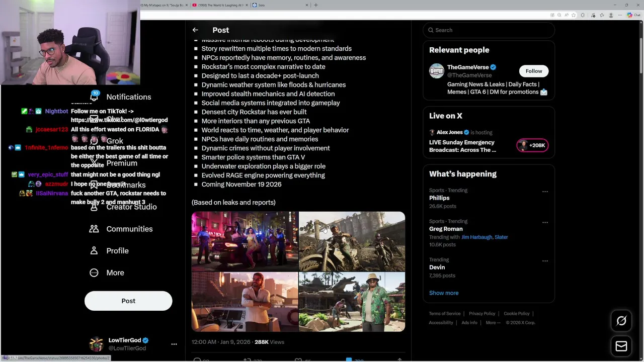Image resolution: width=644 pixels, height=362 pixels.
Task: Open the Greg Roman trending topic
Action: 446,229
